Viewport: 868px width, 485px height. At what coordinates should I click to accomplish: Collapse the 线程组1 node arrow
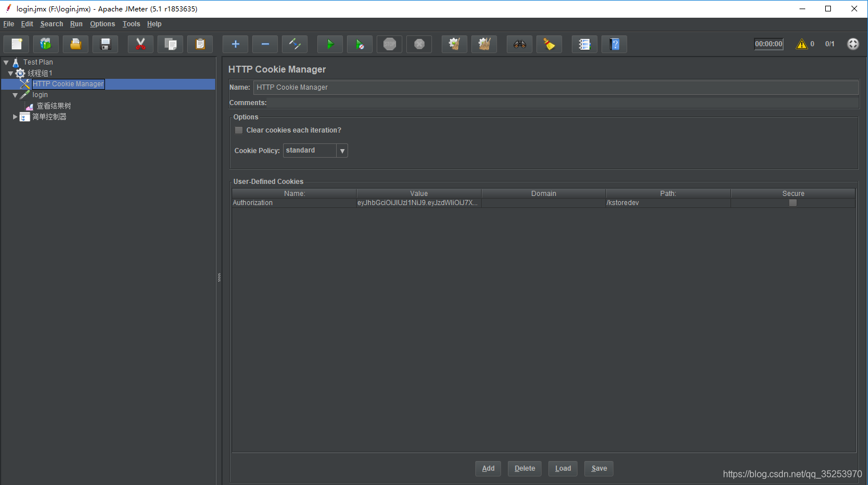(10, 73)
